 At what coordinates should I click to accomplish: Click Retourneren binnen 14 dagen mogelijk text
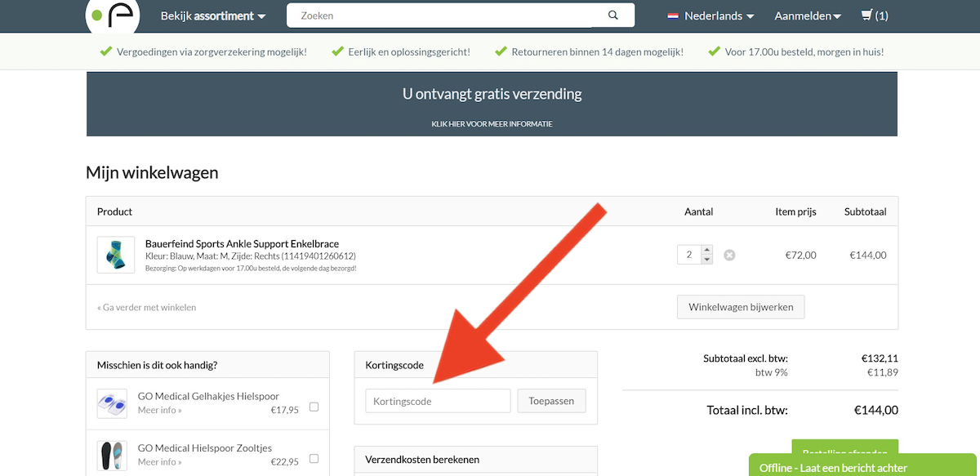[597, 51]
